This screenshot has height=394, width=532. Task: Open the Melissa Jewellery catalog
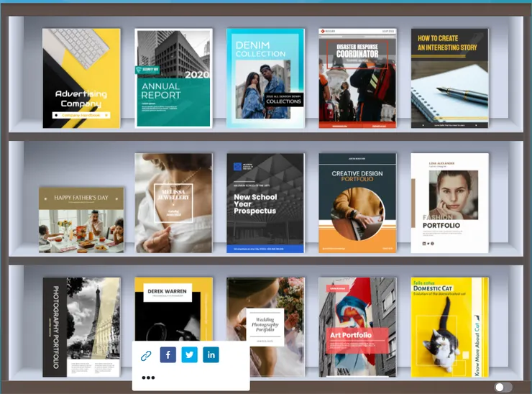174,203
